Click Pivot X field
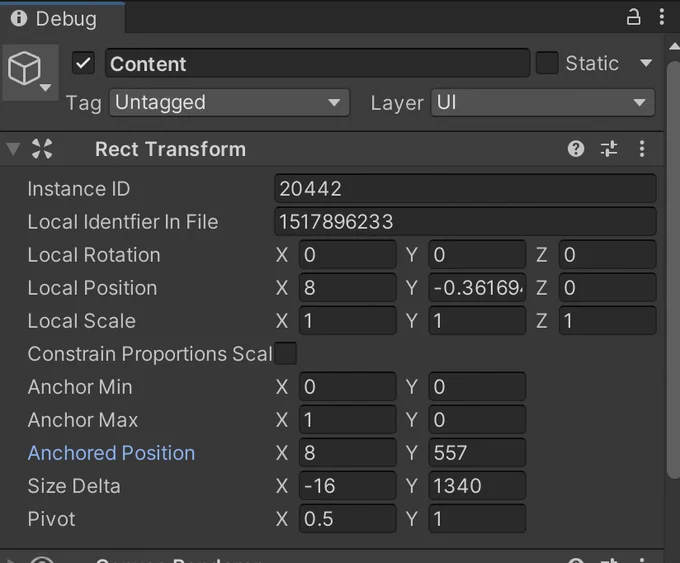The height and width of the screenshot is (563, 680). [x=348, y=518]
